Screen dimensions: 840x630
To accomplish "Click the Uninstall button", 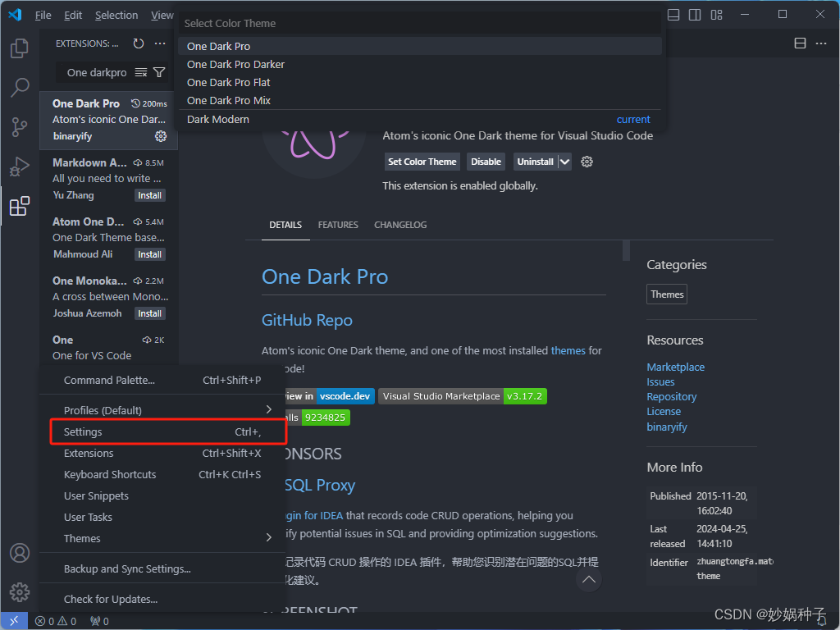I will [x=535, y=162].
